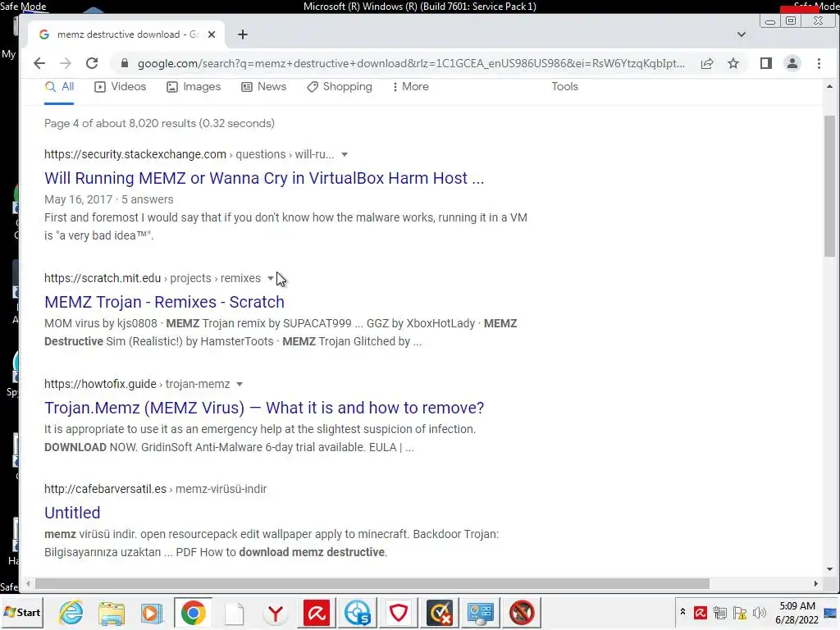Image resolution: width=840 pixels, height=630 pixels.
Task: Launch Yandex browser from taskbar
Action: (276, 612)
